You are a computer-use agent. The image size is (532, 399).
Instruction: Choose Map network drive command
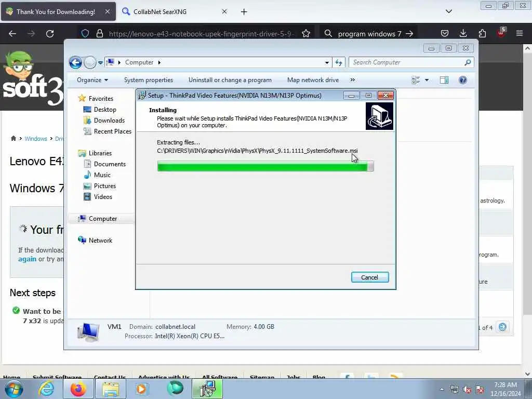click(313, 80)
